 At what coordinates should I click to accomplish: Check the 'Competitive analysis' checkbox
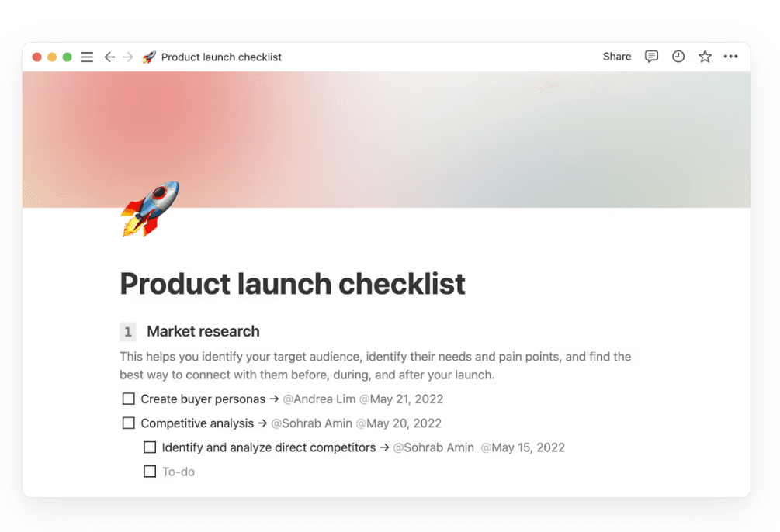tap(128, 423)
